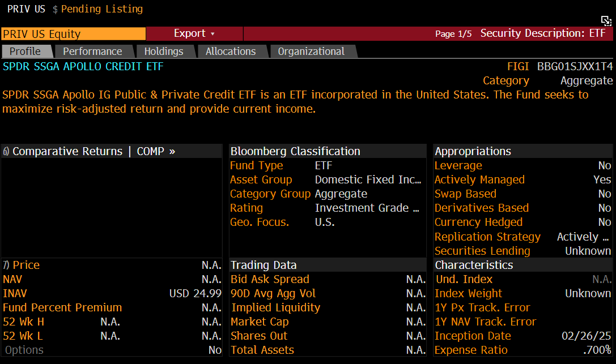Click the Und. Index label
Screen dimensions: 616x364
click(464, 279)
